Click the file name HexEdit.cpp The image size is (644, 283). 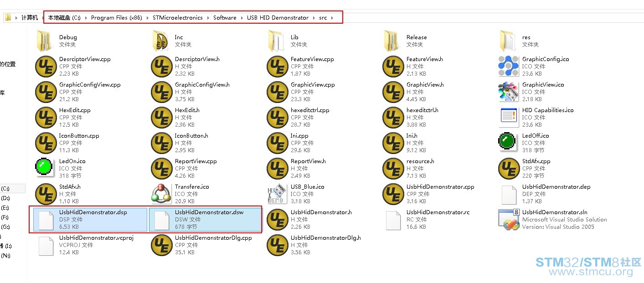[x=75, y=110]
